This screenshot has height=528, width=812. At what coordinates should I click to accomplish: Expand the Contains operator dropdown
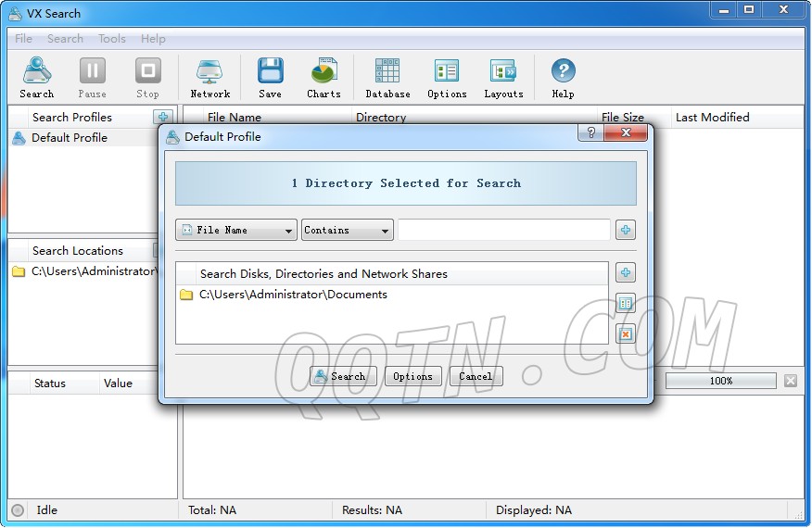[348, 230]
